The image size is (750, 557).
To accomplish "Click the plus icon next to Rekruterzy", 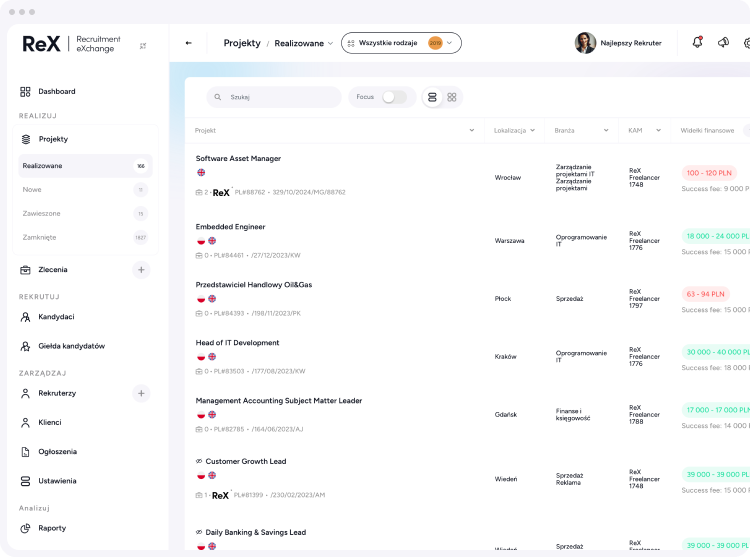I will [x=141, y=393].
